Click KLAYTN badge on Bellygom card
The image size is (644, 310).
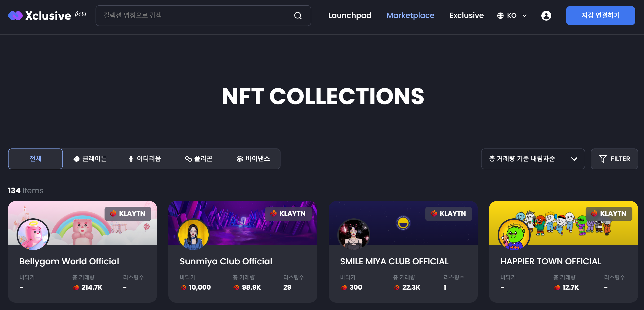tap(128, 213)
